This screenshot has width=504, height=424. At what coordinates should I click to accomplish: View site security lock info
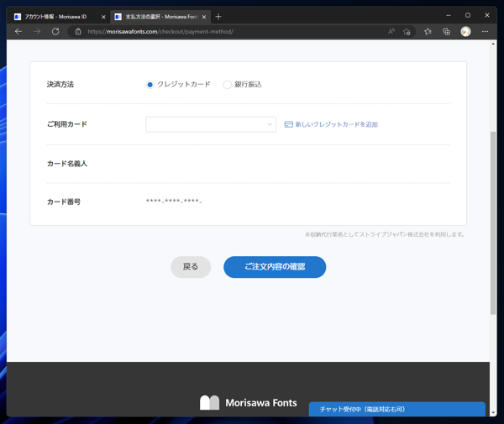[78, 31]
